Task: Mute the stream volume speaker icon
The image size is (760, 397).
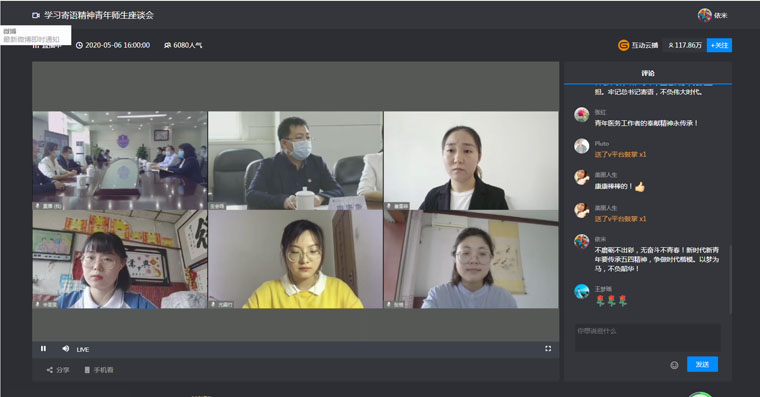Action: pos(65,349)
